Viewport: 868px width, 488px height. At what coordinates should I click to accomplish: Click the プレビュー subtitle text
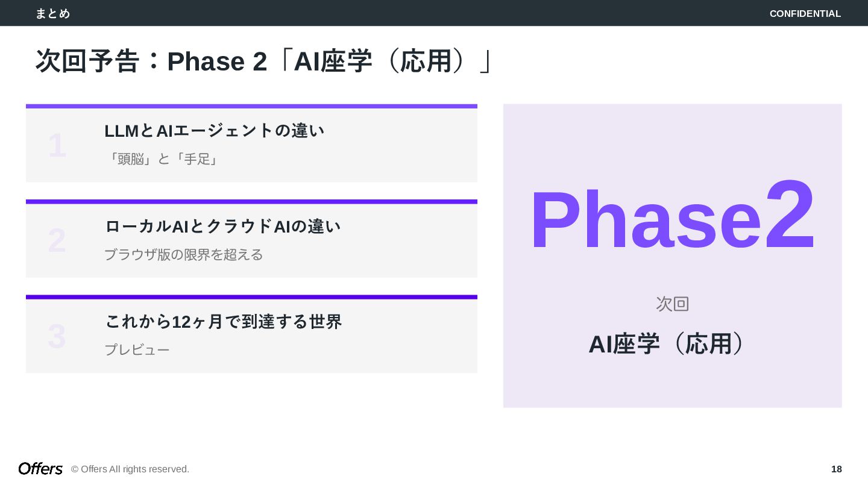[x=137, y=350]
